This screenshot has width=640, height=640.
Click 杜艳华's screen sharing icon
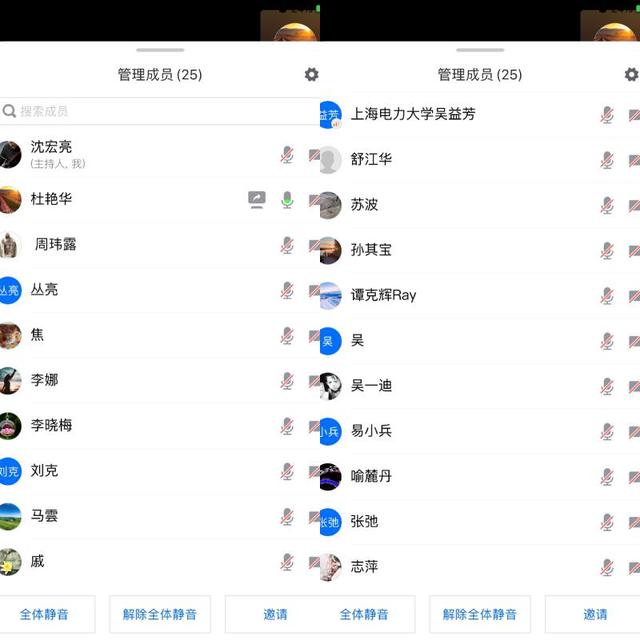tap(257, 200)
